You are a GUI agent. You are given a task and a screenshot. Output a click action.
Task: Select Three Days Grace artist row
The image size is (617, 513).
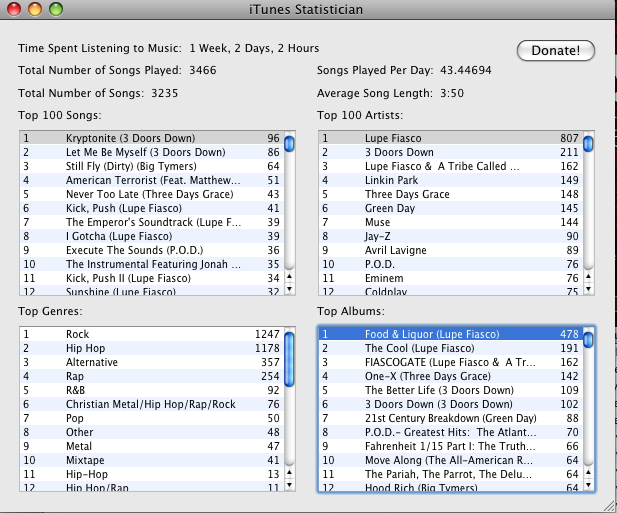(451, 194)
